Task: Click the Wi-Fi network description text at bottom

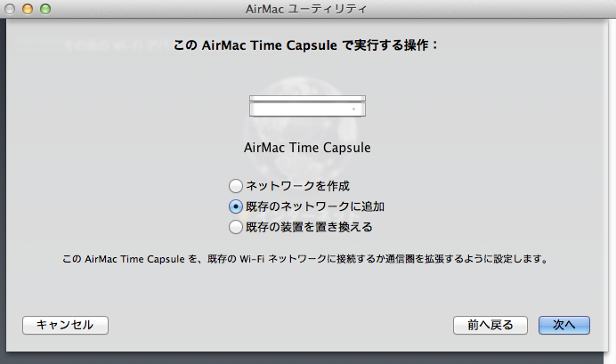Action: 307,261
